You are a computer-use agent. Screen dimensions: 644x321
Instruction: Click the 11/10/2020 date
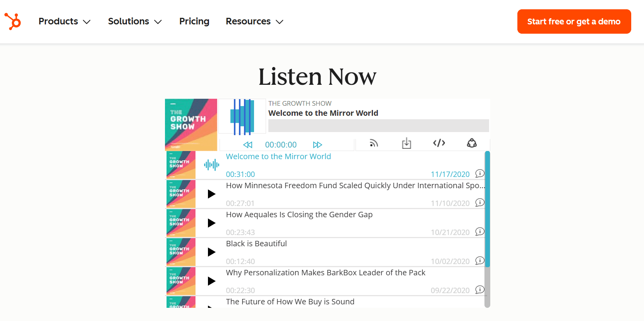450,203
